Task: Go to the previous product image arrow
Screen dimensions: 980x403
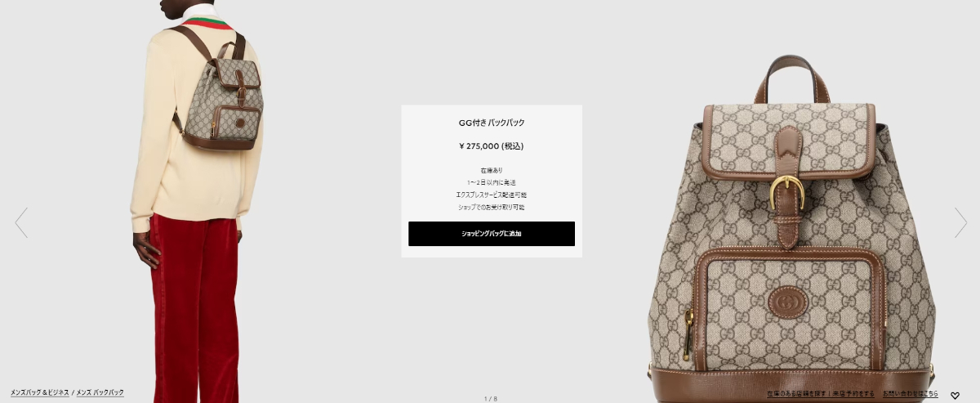Action: point(21,222)
